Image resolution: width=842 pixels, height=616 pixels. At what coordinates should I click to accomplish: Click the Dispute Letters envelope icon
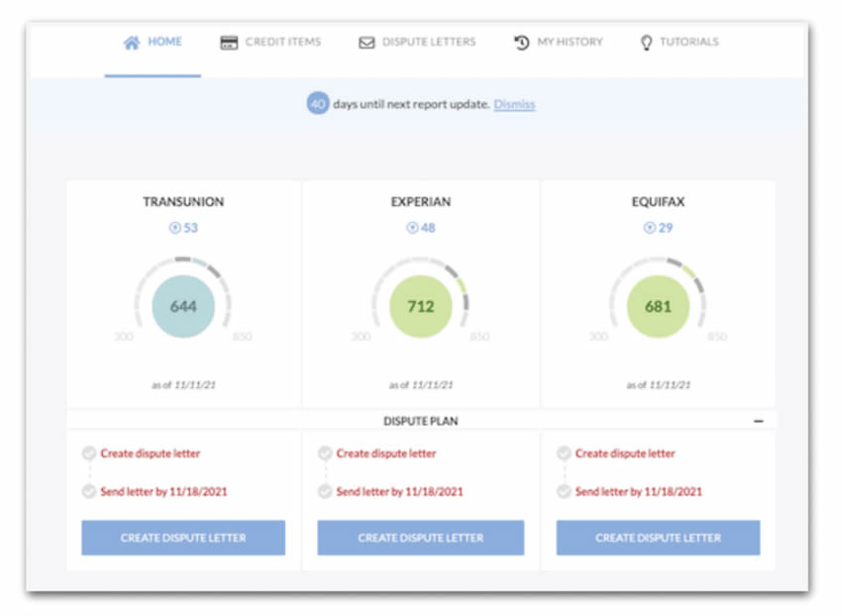tap(367, 43)
